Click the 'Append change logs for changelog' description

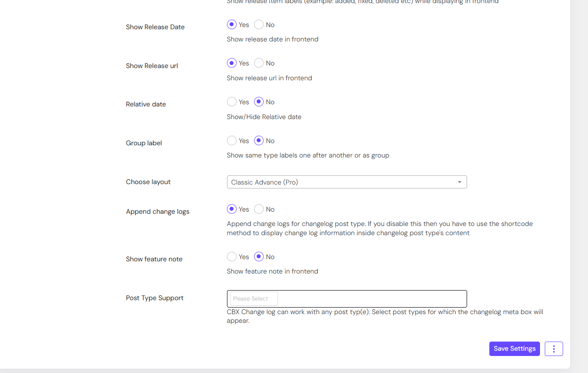pyautogui.click(x=380, y=228)
